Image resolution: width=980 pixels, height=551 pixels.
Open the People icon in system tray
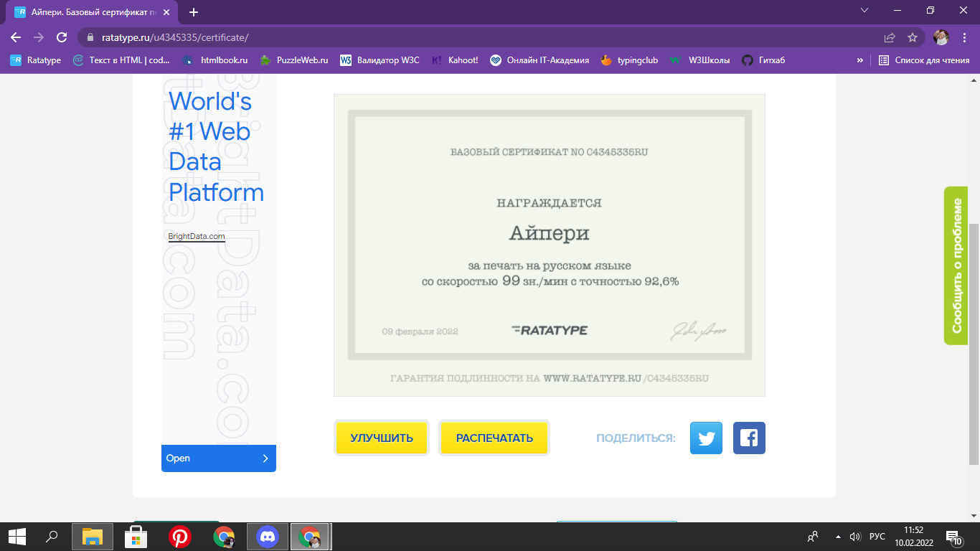coord(813,537)
